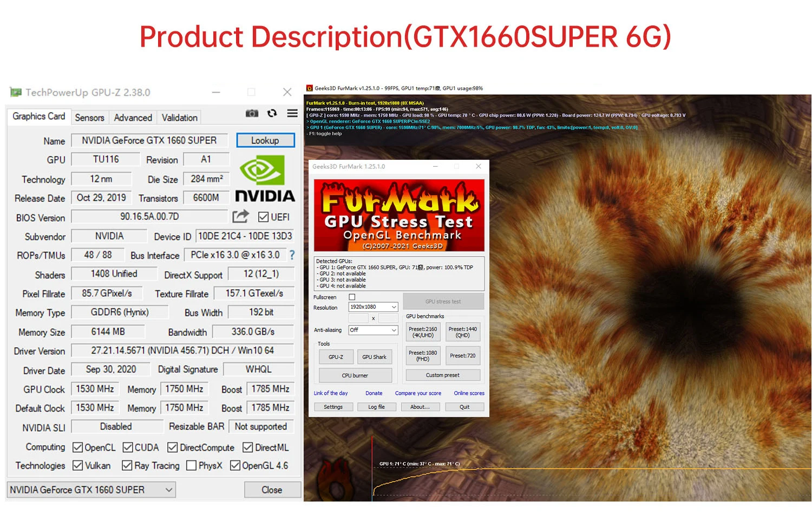Click the About... button
Viewport: 812px width, 514px height.
[420, 407]
